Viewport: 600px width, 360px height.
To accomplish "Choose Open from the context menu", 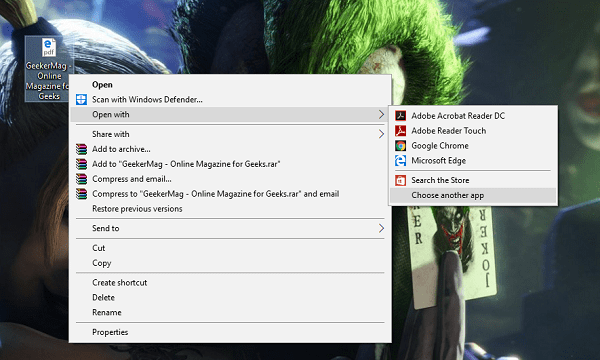I will [x=230, y=85].
